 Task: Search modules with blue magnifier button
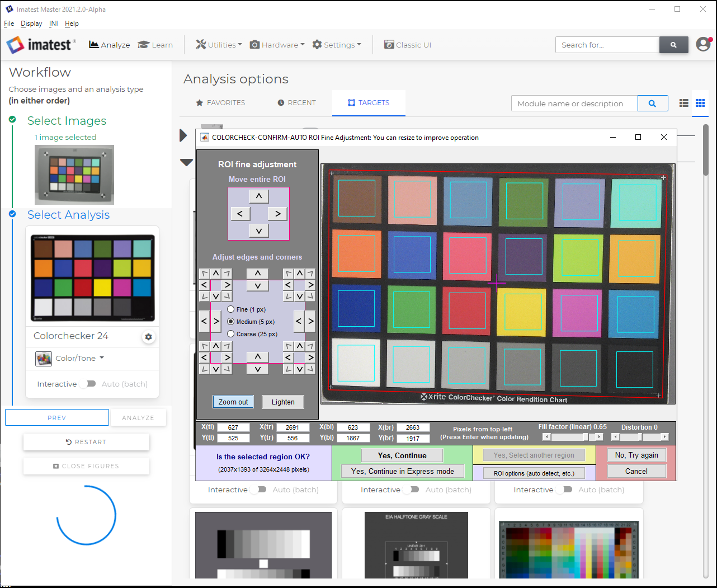[653, 104]
